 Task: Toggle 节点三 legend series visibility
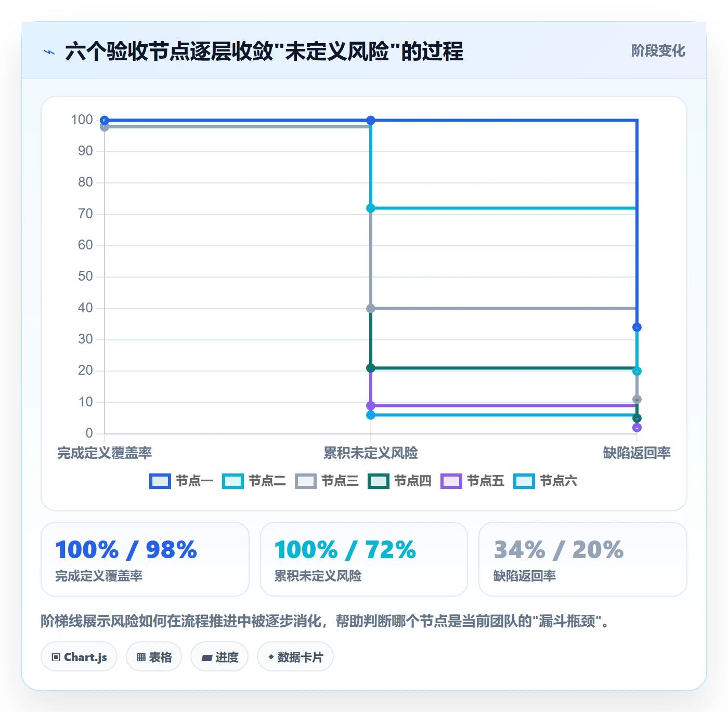click(327, 481)
